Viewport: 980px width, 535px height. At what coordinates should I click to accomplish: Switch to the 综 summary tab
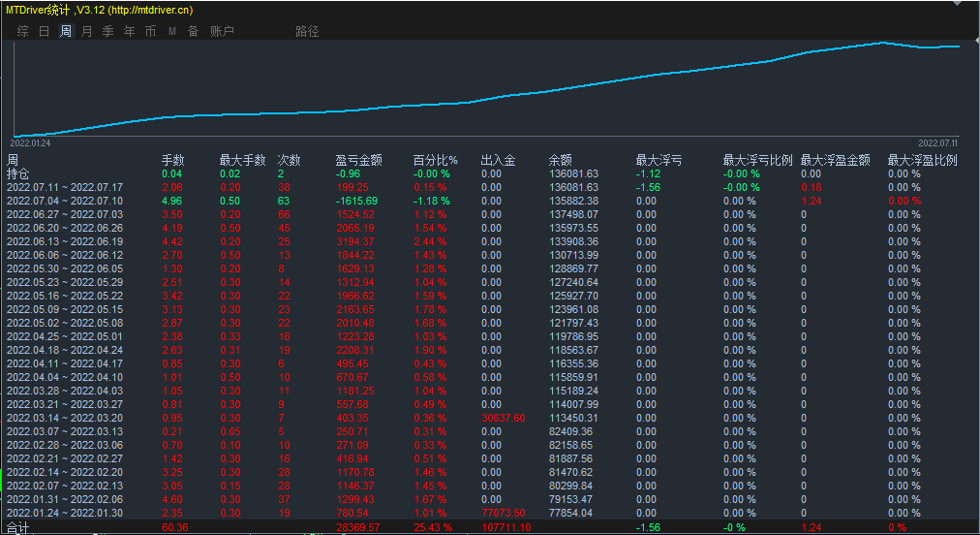22,31
